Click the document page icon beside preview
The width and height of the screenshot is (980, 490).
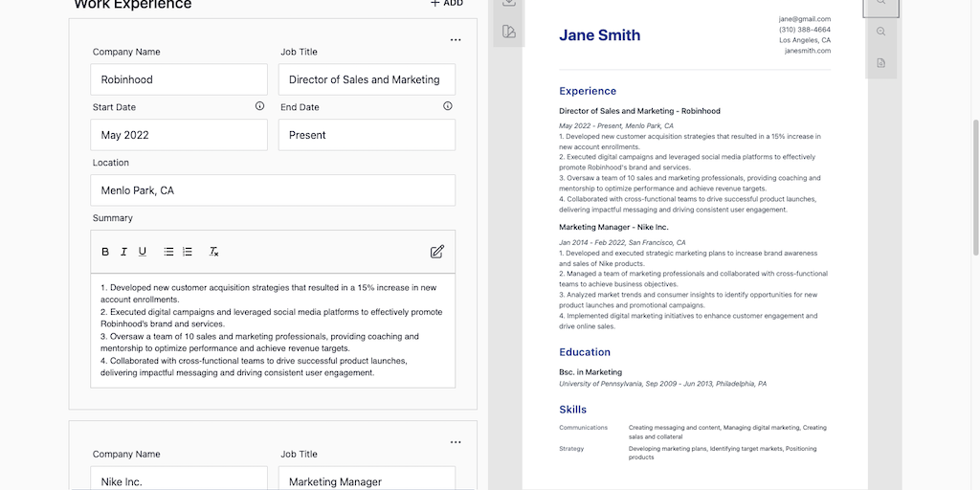[881, 63]
